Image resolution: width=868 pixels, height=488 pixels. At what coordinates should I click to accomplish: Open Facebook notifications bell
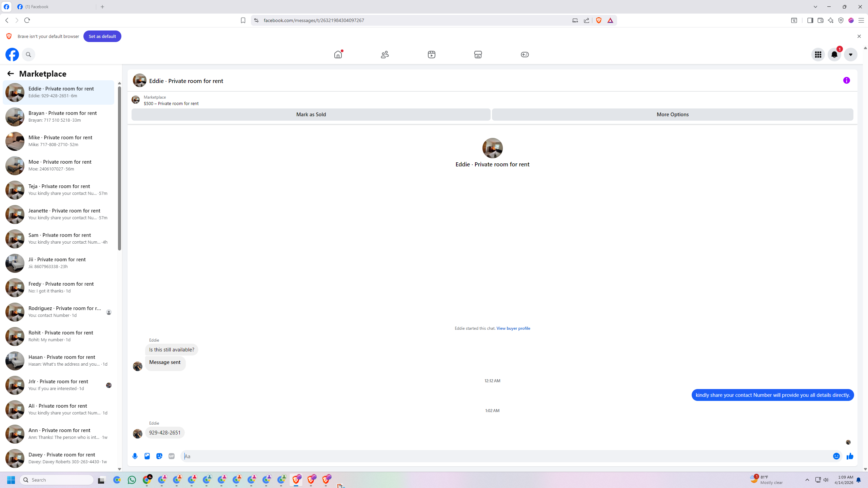834,55
